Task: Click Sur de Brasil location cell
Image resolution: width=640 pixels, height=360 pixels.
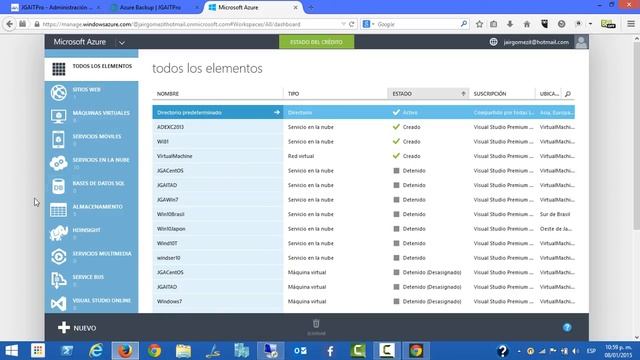Action: click(555, 214)
